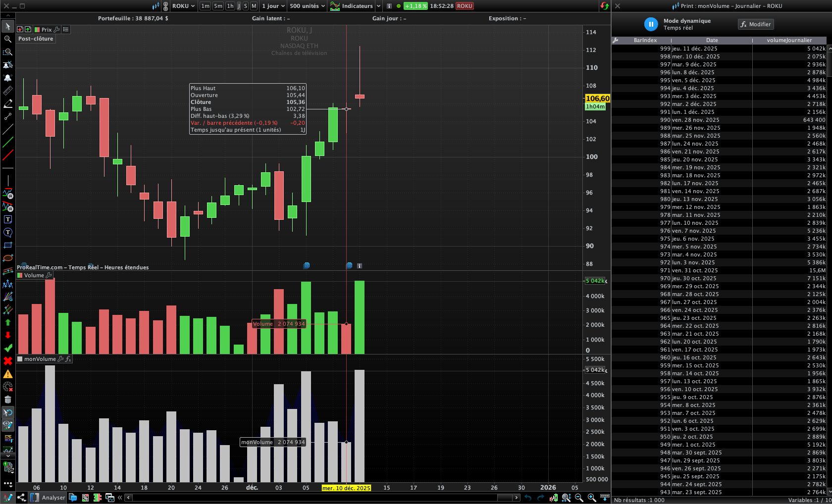Sort by the BarIndex column header

point(645,40)
